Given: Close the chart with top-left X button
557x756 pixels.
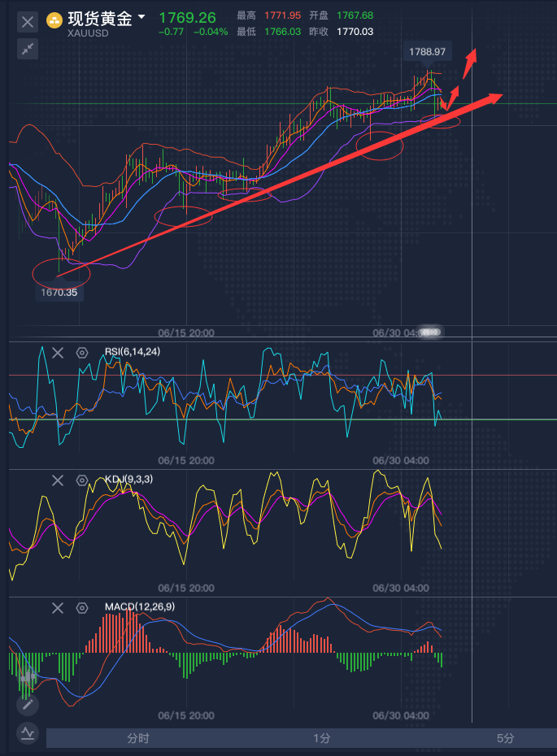Looking at the screenshot, I should [x=28, y=22].
